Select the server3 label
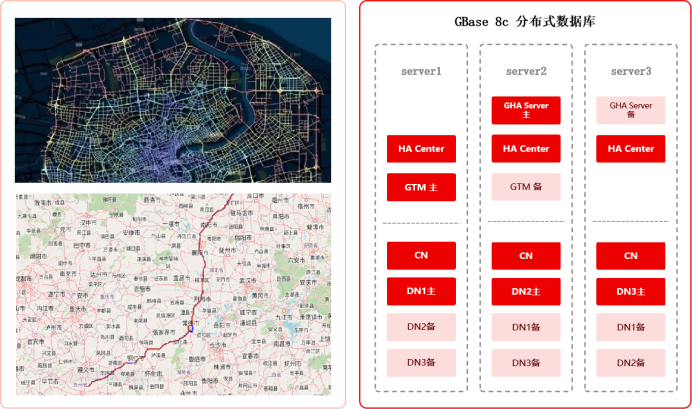 coord(631,71)
